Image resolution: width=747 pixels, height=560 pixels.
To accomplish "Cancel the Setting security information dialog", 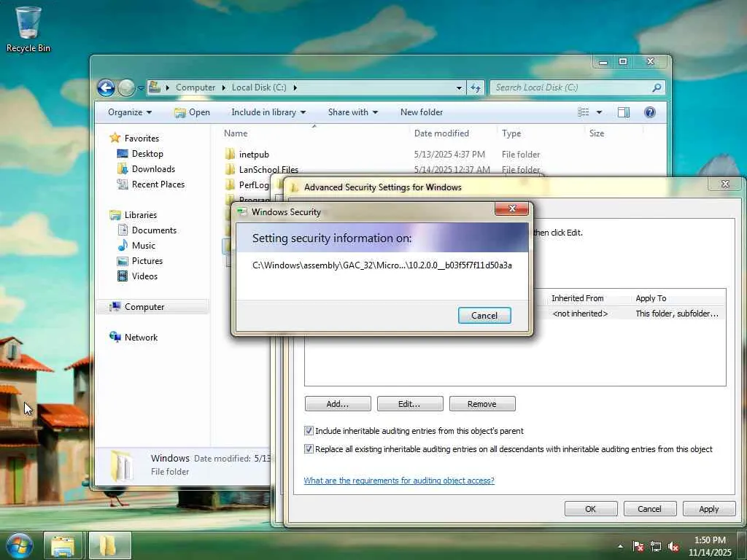I will (x=484, y=315).
